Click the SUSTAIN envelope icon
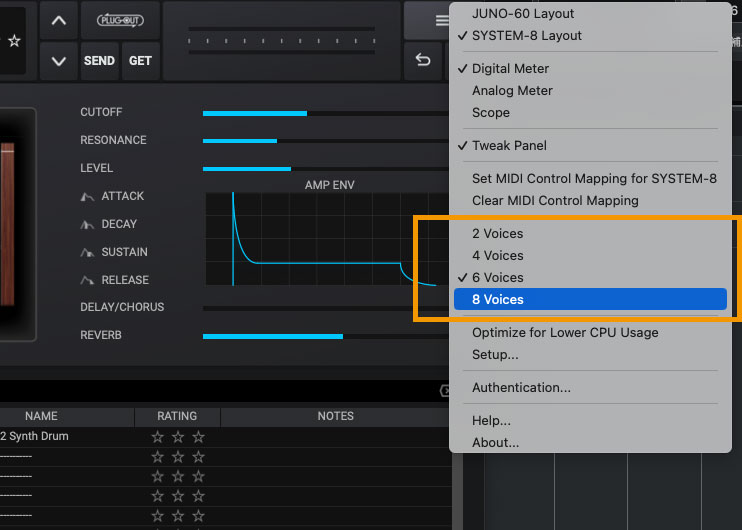 pyautogui.click(x=87, y=252)
